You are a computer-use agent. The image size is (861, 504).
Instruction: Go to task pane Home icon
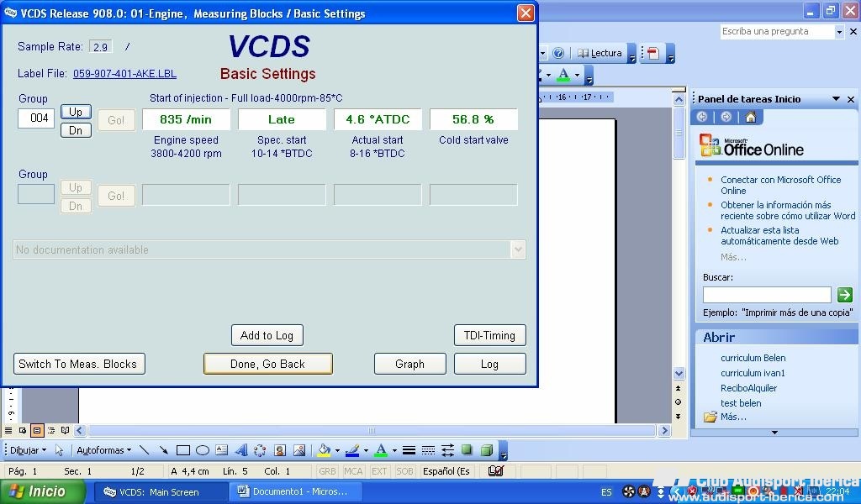751,117
